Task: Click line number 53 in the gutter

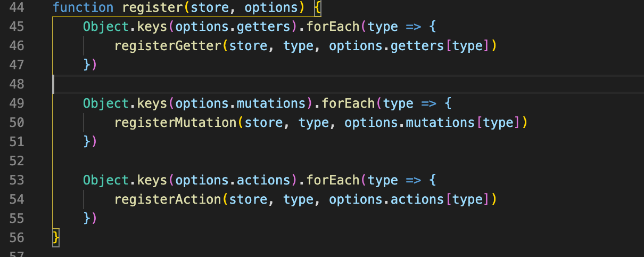Action: (x=17, y=180)
